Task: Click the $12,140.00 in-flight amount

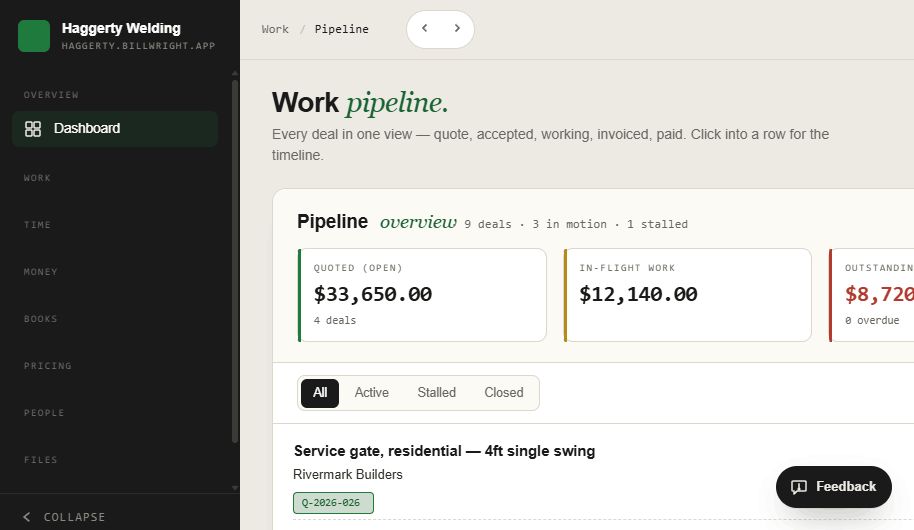Action: tap(638, 294)
